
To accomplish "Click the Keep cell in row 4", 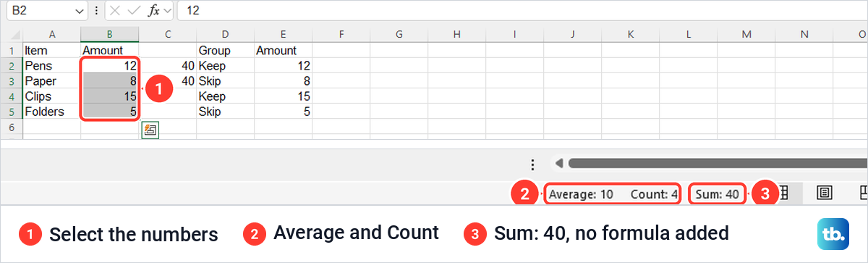I will 226,96.
